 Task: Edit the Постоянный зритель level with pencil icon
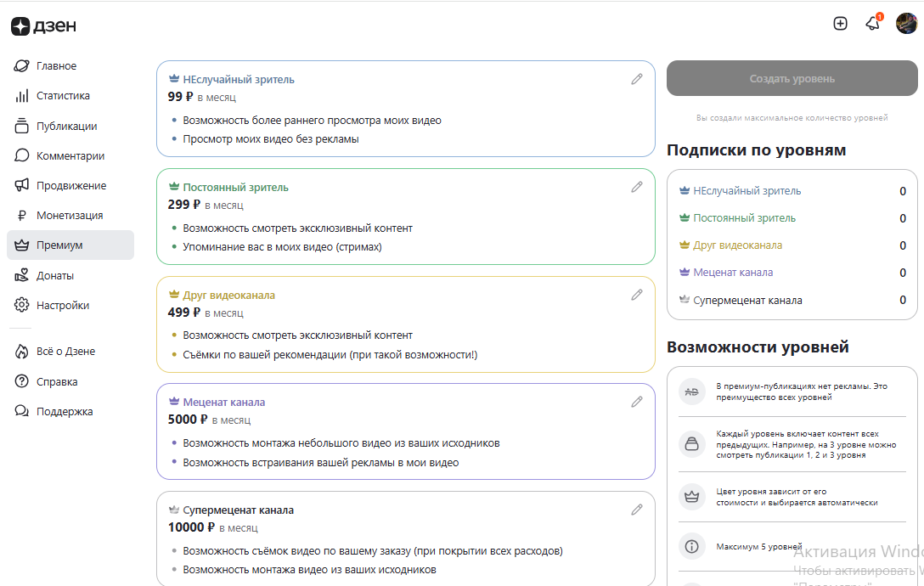click(x=637, y=187)
